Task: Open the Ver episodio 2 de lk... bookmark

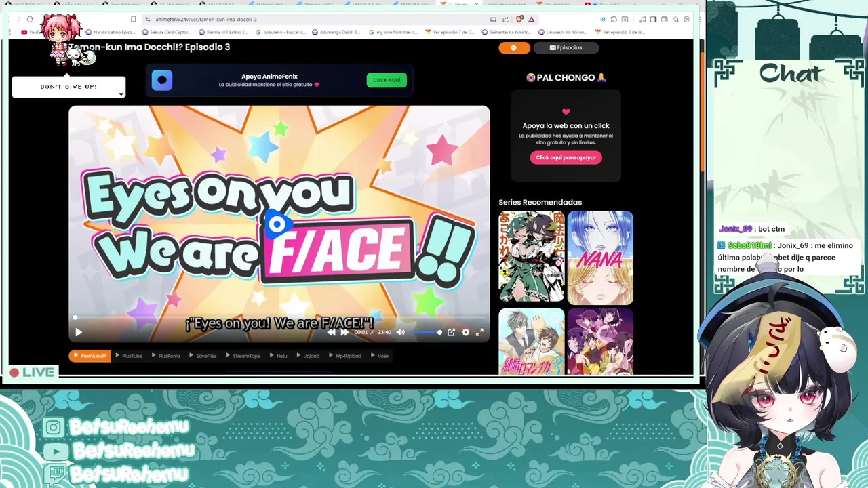Action: (x=619, y=32)
